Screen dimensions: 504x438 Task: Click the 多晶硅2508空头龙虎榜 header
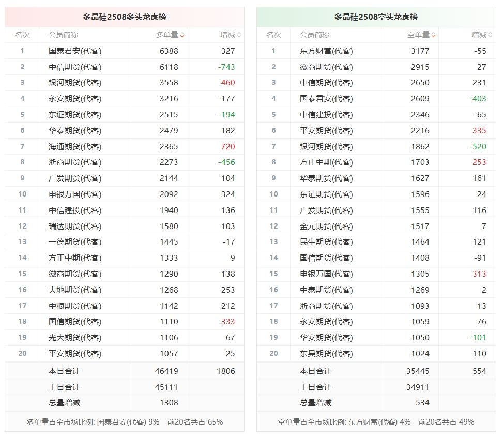(376, 17)
